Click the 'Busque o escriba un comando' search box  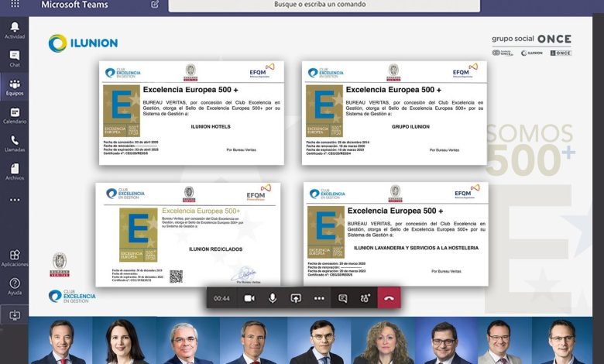click(324, 5)
